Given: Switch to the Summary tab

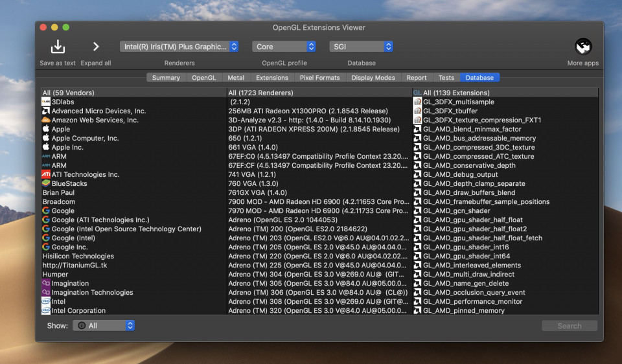Looking at the screenshot, I should click(166, 78).
